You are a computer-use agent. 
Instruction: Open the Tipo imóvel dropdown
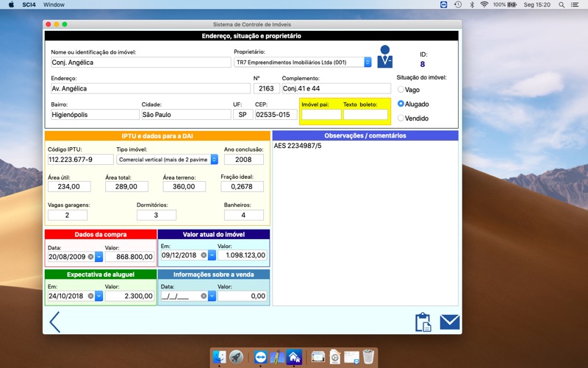pyautogui.click(x=167, y=160)
